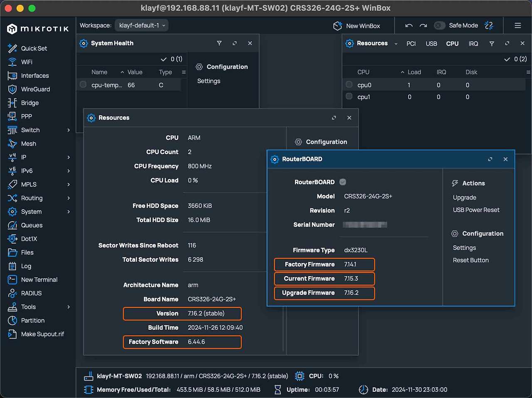Detach the RouterBOARD window

(x=490, y=159)
